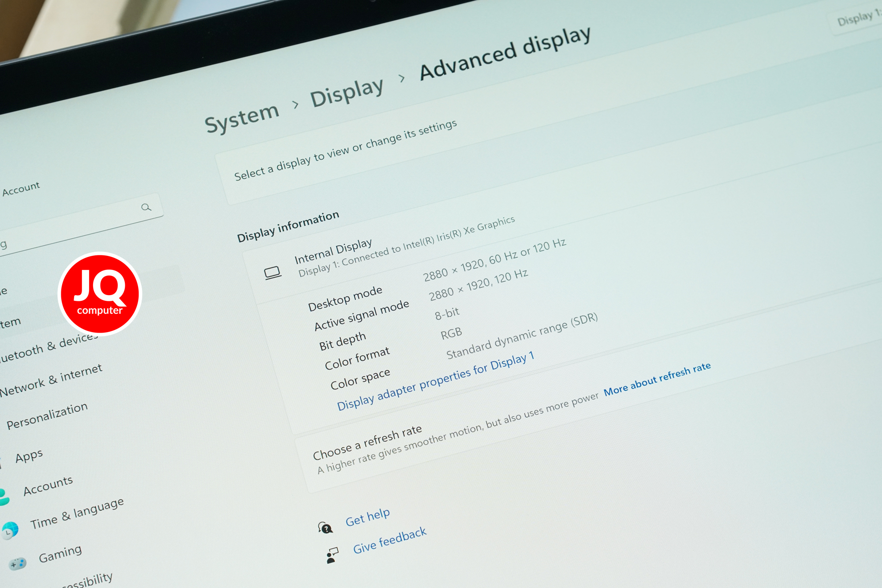The height and width of the screenshot is (588, 882).
Task: Click the Give feedback person icon
Action: [x=332, y=556]
